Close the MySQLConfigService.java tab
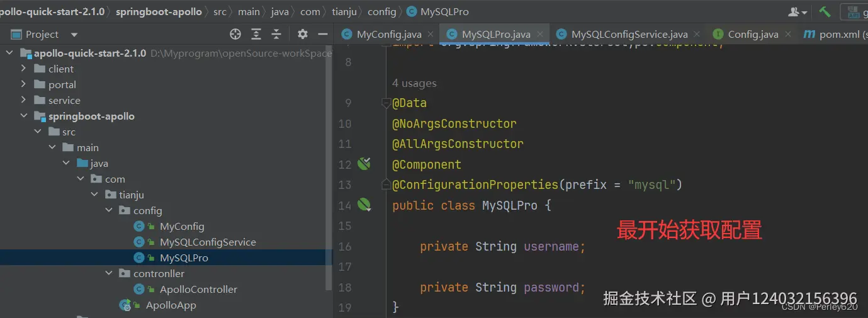This screenshot has width=868, height=318. (x=696, y=35)
